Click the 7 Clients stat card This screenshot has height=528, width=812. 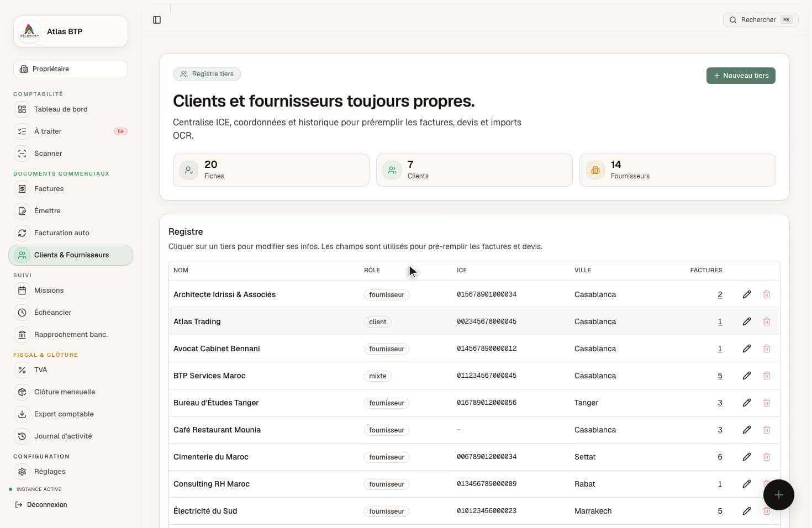[474, 170]
